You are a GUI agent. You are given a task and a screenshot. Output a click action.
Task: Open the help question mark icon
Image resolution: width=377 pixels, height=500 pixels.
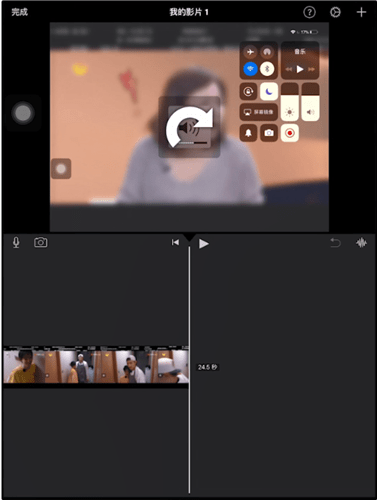(309, 12)
